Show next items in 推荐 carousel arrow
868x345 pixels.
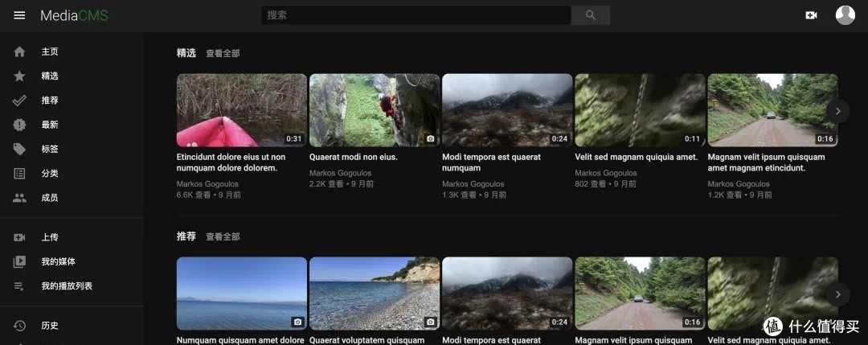pos(838,294)
